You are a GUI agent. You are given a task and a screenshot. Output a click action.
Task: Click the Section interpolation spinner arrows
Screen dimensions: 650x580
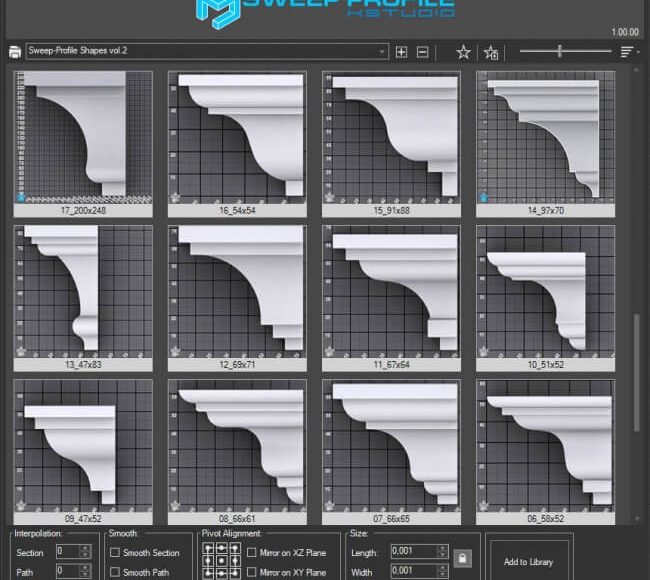click(84, 552)
